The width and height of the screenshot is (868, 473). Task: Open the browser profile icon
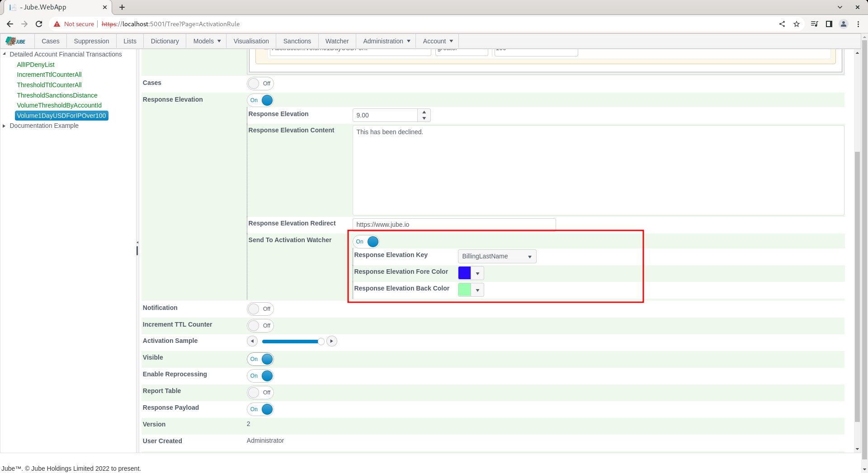844,24
